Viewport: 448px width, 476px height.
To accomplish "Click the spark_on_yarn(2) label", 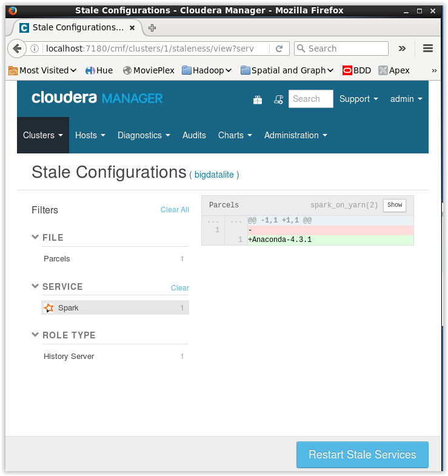I will coord(344,205).
